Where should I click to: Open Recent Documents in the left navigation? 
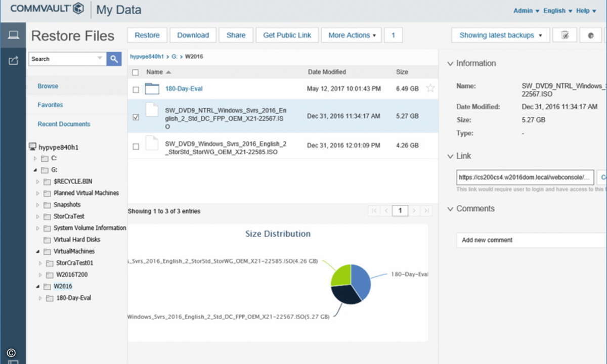point(64,124)
